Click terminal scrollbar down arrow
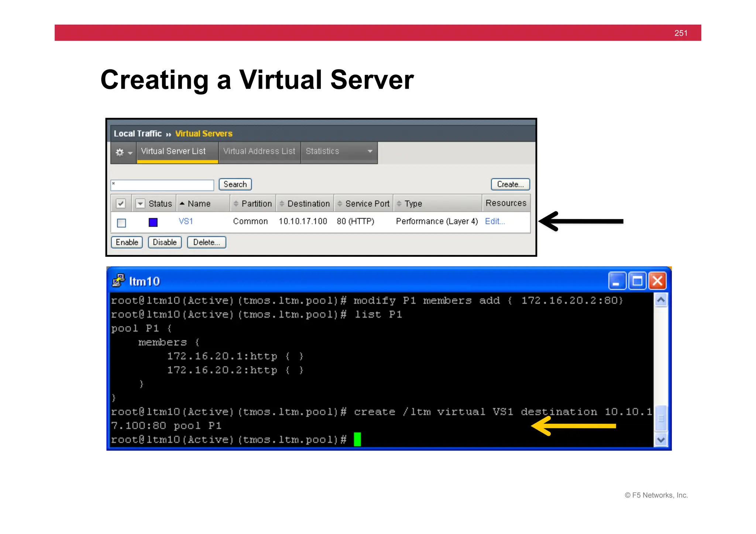This screenshot has width=756, height=534. coord(661,440)
